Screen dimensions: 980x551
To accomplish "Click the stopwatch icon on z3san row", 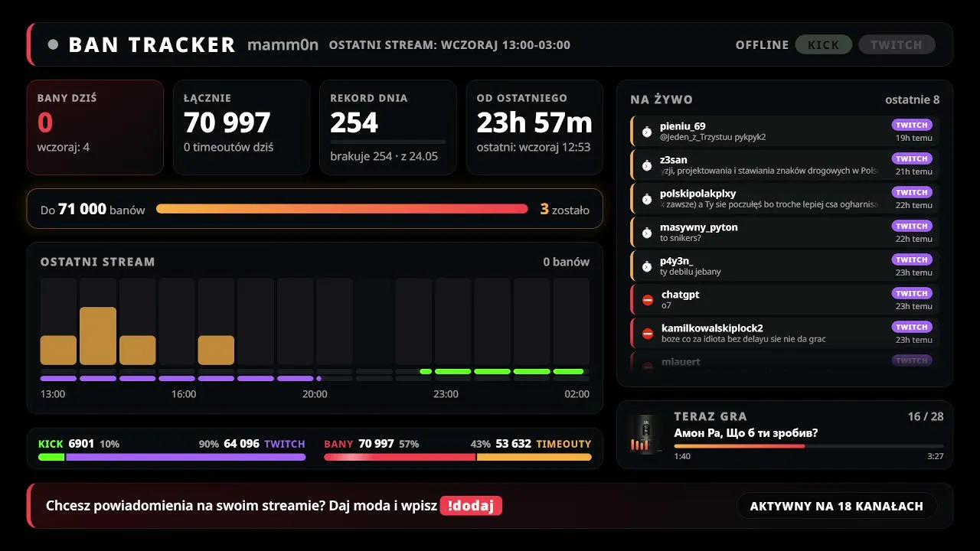I will click(x=647, y=165).
